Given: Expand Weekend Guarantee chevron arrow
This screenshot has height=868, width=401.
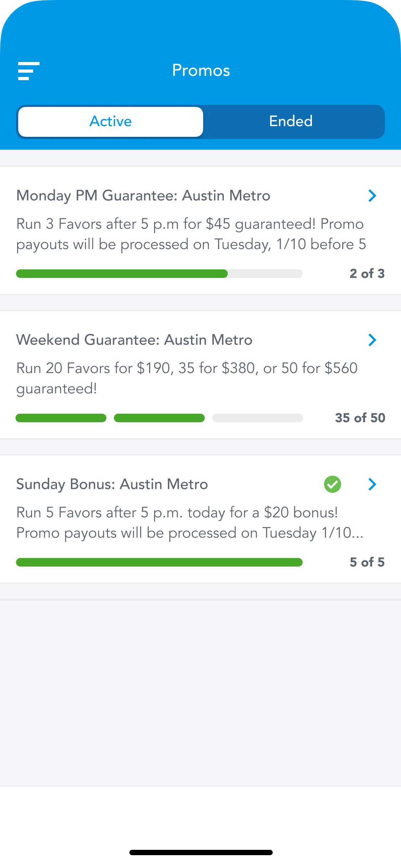Looking at the screenshot, I should [372, 340].
